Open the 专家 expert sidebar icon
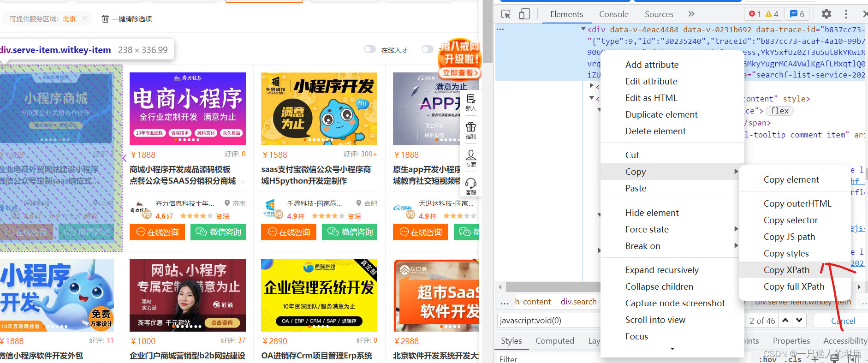Image resolution: width=868 pixels, height=363 pixels. [x=471, y=159]
